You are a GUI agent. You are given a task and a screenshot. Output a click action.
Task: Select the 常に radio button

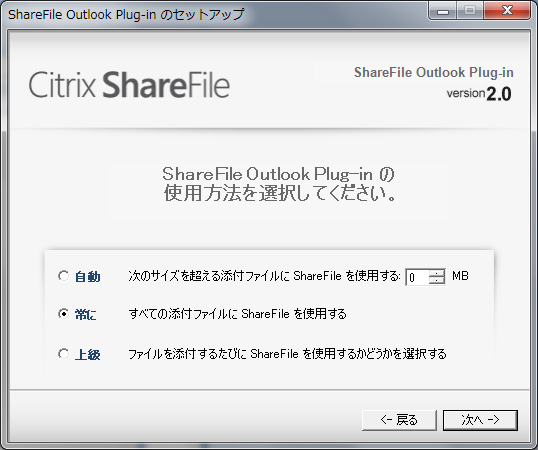(x=63, y=313)
